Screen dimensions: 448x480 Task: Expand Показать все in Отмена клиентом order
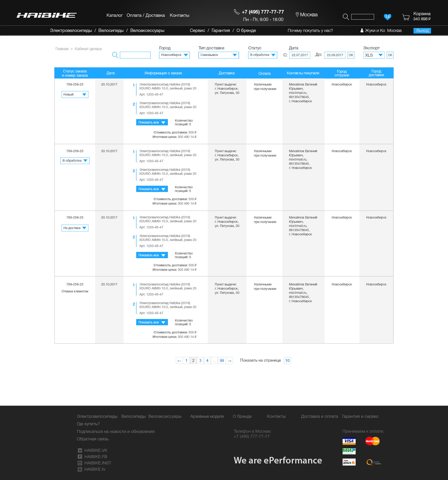click(x=152, y=322)
